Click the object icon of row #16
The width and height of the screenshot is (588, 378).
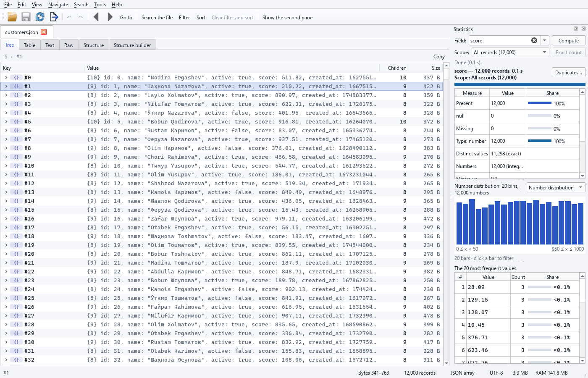coord(16,218)
